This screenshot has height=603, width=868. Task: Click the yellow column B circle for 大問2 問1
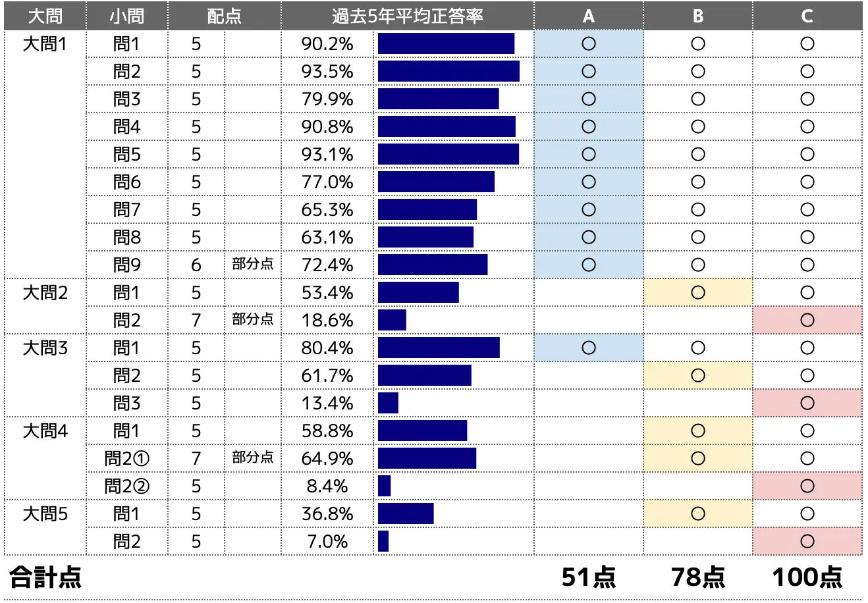point(698,292)
